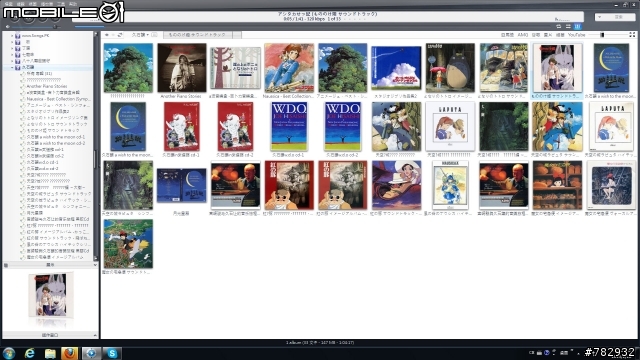Collapse the 久石讓 artist tree node
The width and height of the screenshot is (640, 360).
tap(12, 67)
